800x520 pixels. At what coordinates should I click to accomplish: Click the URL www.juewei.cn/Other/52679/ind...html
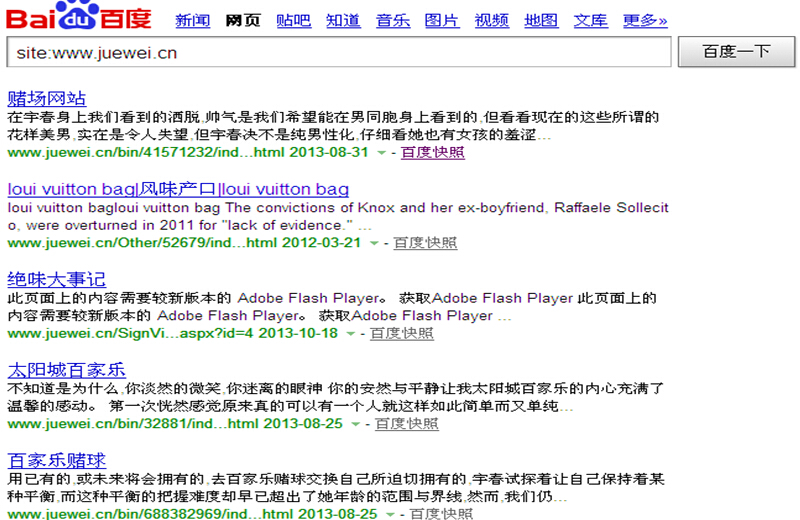(x=142, y=242)
